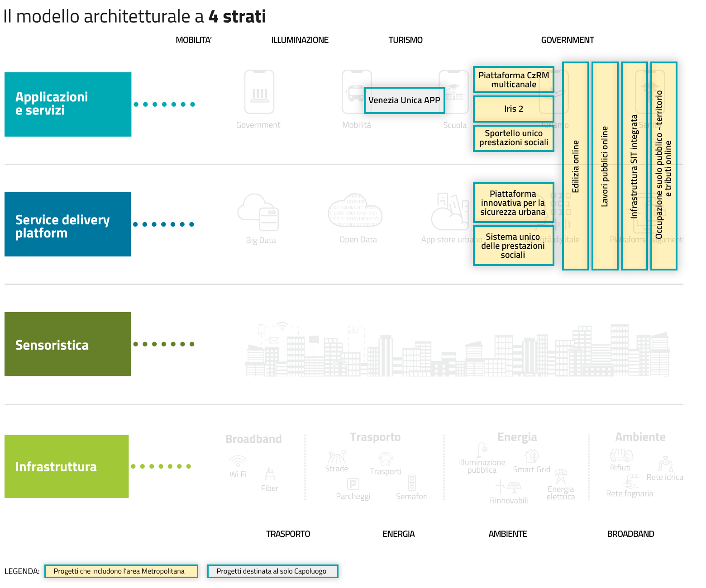The width and height of the screenshot is (706, 588).
Task: Click the Fiber icon
Action: tap(270, 474)
